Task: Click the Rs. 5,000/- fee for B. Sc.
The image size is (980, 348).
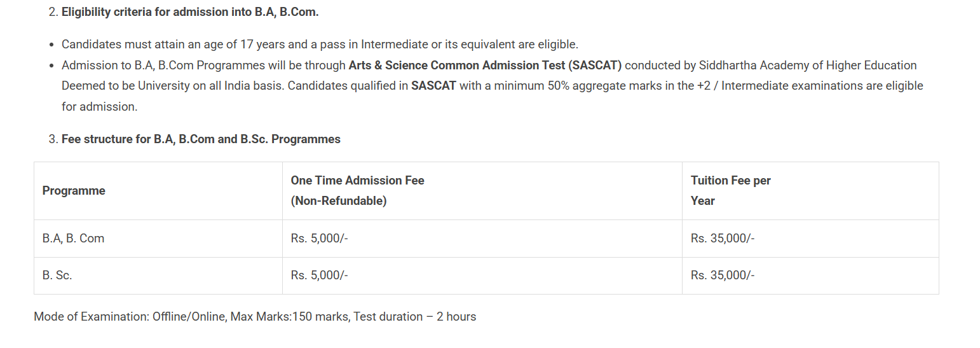Action: pyautogui.click(x=320, y=275)
